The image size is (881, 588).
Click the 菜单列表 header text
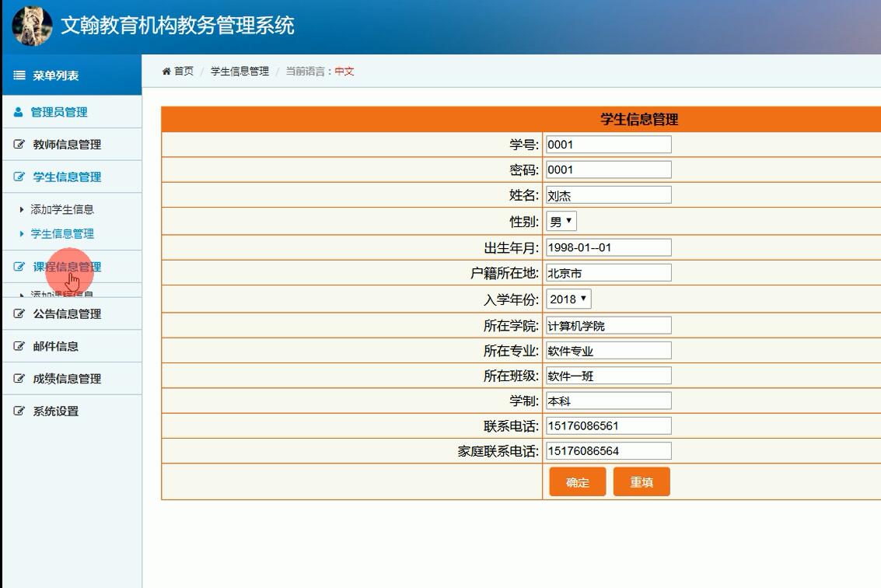coord(56,75)
